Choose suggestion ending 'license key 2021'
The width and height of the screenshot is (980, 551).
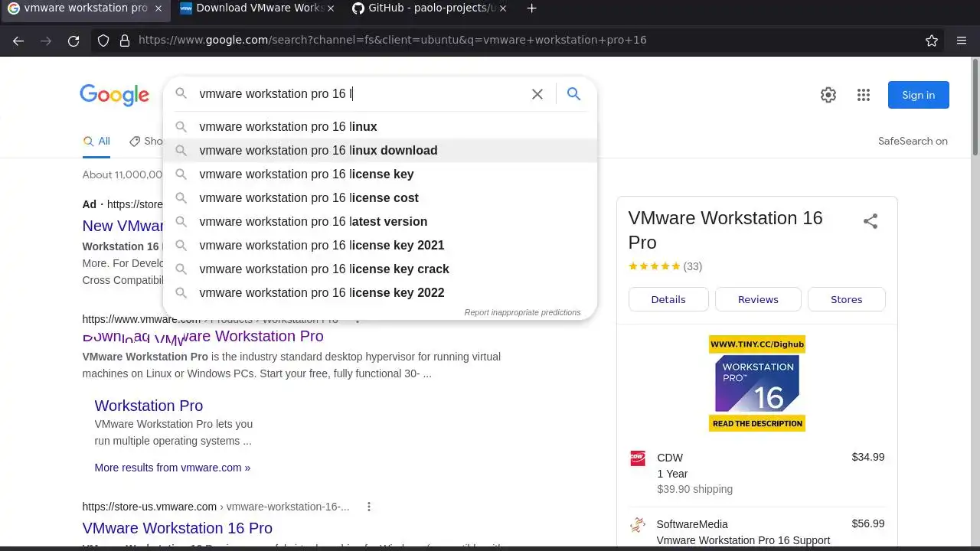pyautogui.click(x=380, y=246)
